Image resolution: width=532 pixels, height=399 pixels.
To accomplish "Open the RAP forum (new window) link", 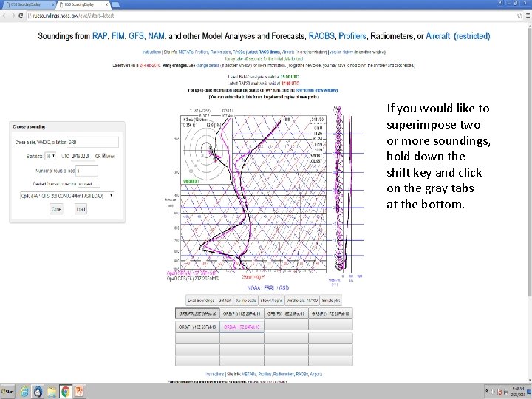I will click(317, 90).
